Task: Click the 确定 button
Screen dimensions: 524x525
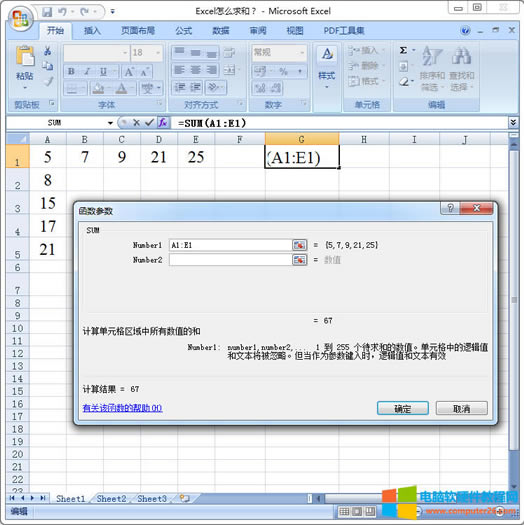Action: 403,408
